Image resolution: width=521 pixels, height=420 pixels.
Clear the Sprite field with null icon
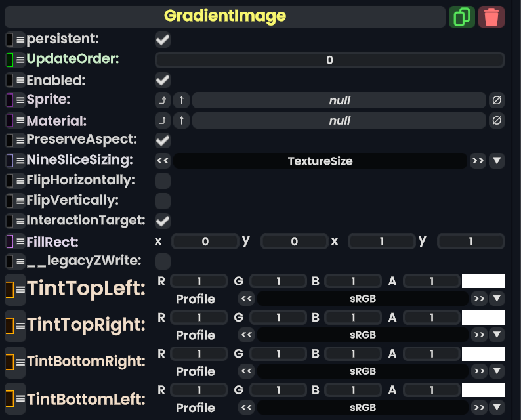coord(497,100)
